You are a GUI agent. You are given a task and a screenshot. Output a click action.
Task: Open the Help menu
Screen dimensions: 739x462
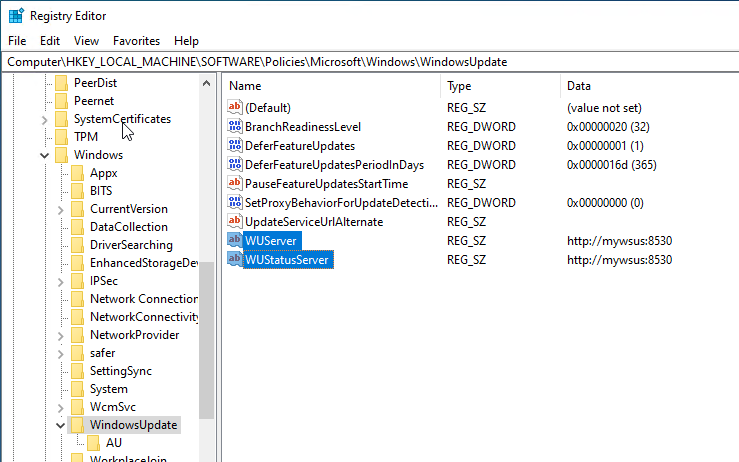pos(186,41)
